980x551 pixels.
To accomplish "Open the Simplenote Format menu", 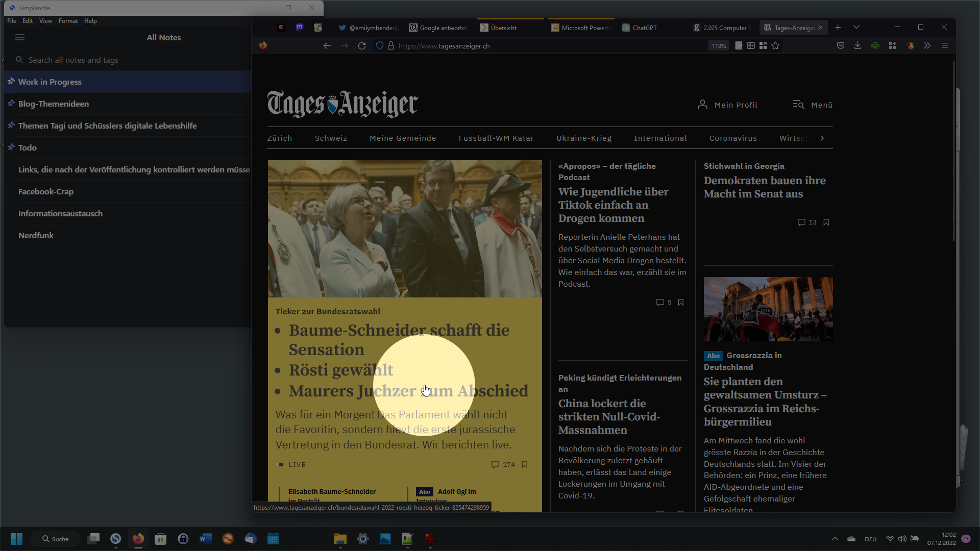I will pyautogui.click(x=68, y=21).
